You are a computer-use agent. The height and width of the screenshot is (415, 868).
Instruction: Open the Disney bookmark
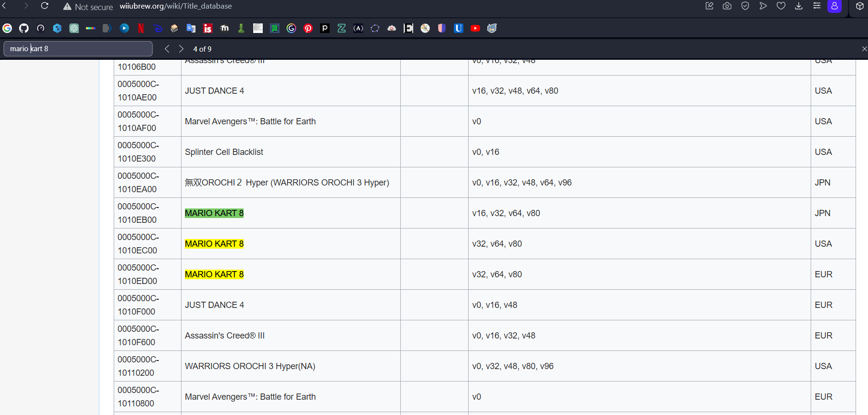point(158,28)
